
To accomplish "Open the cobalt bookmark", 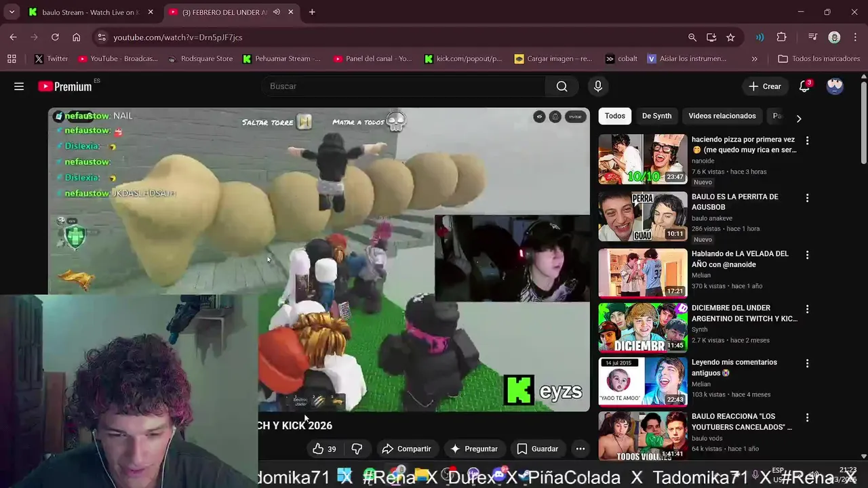I will tap(621, 59).
